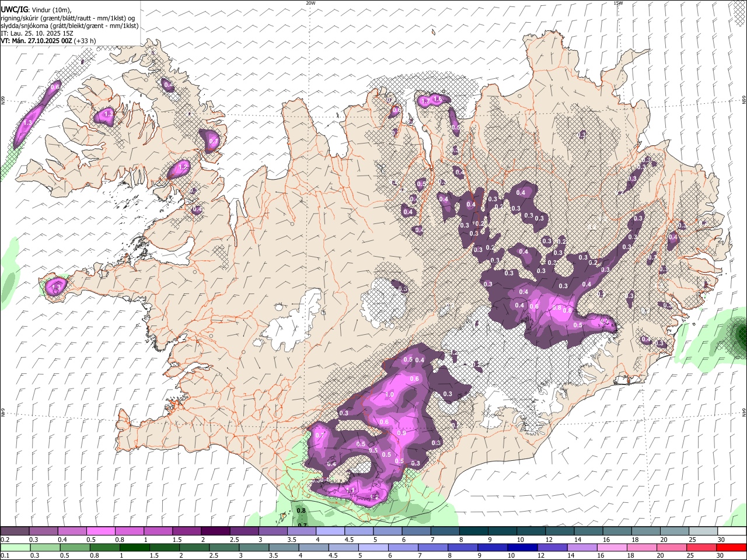Click the rain legend swatch between 7 and 8
This screenshot has width=747, height=560.
coord(434,547)
